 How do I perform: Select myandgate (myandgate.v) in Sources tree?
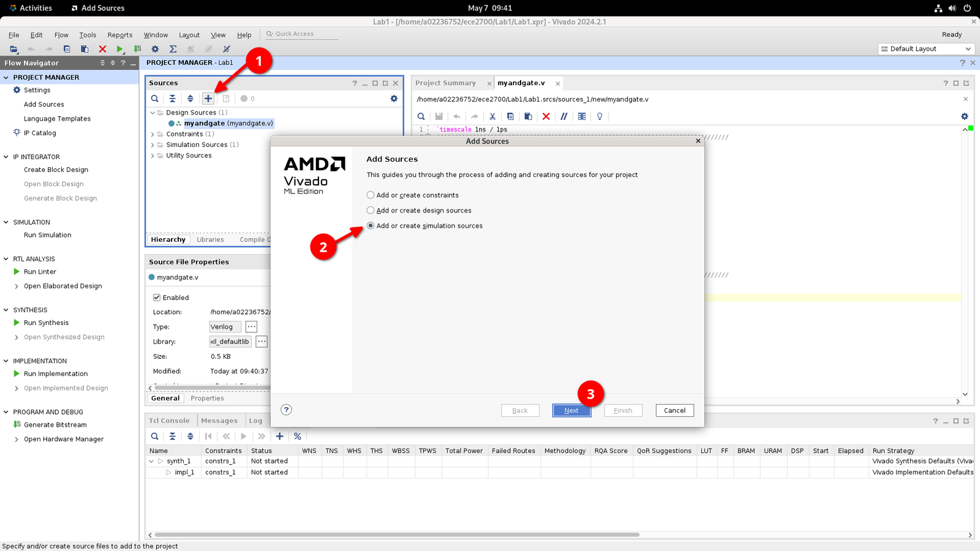228,124
